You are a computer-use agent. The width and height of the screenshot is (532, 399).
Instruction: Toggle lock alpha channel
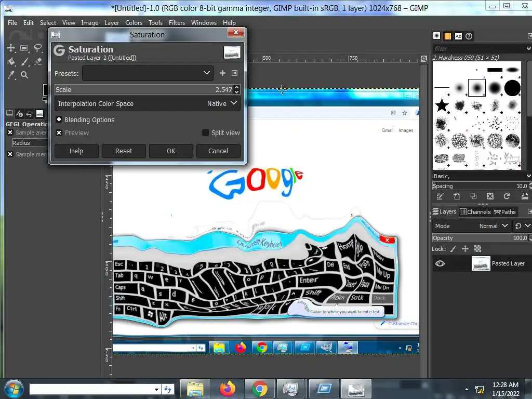pos(478,249)
